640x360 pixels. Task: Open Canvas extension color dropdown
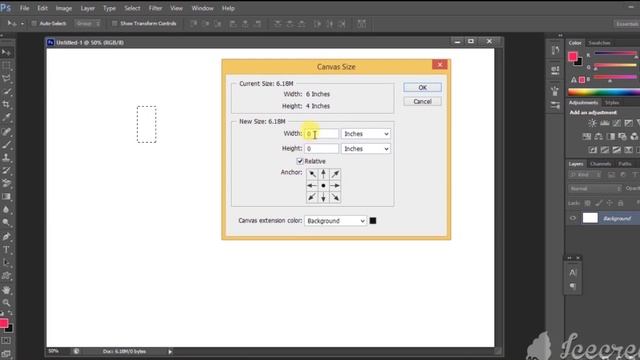pyautogui.click(x=336, y=221)
